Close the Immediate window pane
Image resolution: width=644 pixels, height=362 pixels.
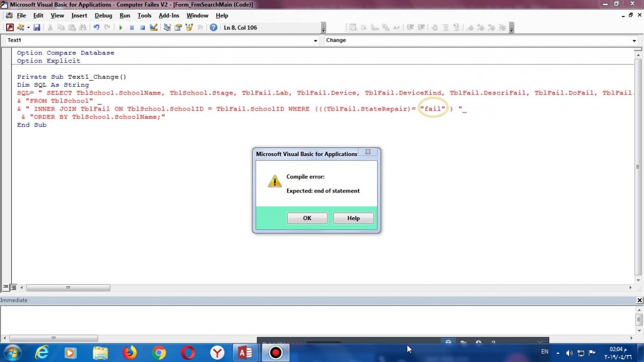click(x=640, y=300)
